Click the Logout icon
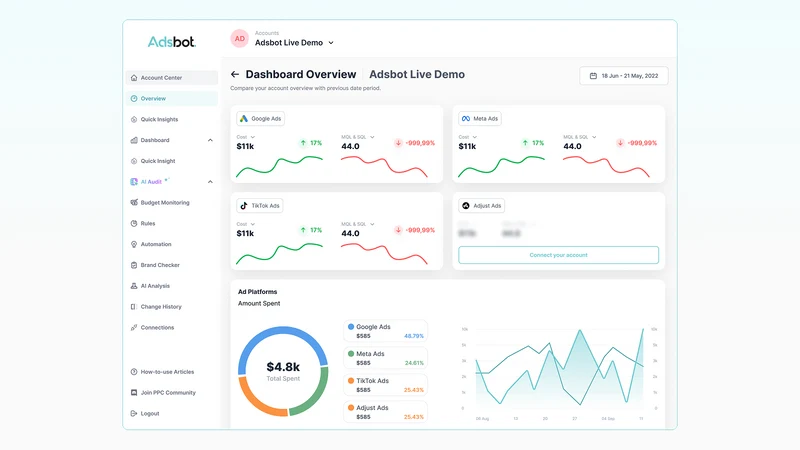Image resolution: width=800 pixels, height=450 pixels. 134,414
